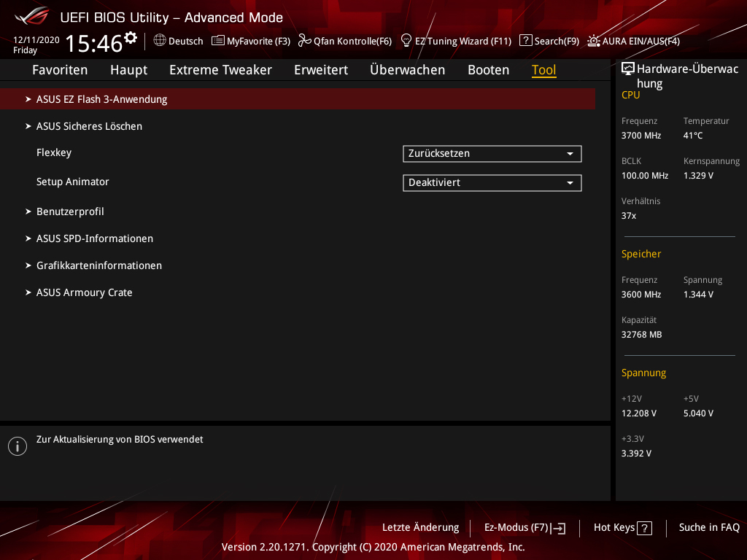747x560 pixels.
Task: Click CPU temperature 41°C value
Action: [x=693, y=136]
